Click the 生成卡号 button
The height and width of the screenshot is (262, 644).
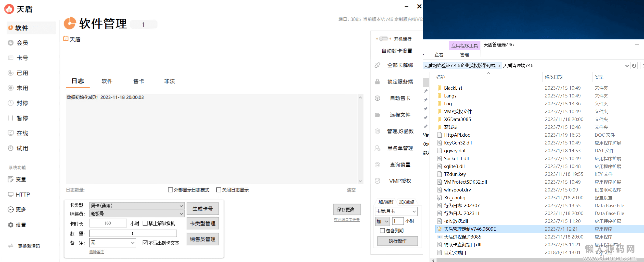point(203,209)
